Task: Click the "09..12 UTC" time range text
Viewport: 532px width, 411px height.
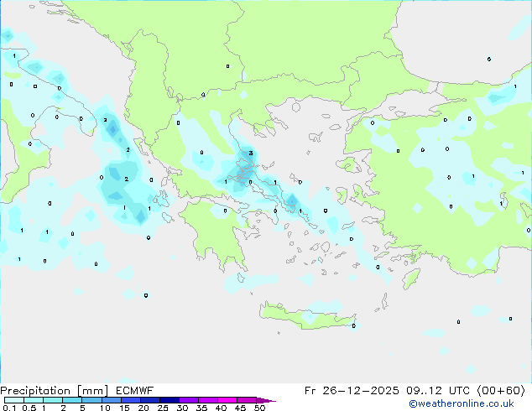Action: tap(438, 391)
